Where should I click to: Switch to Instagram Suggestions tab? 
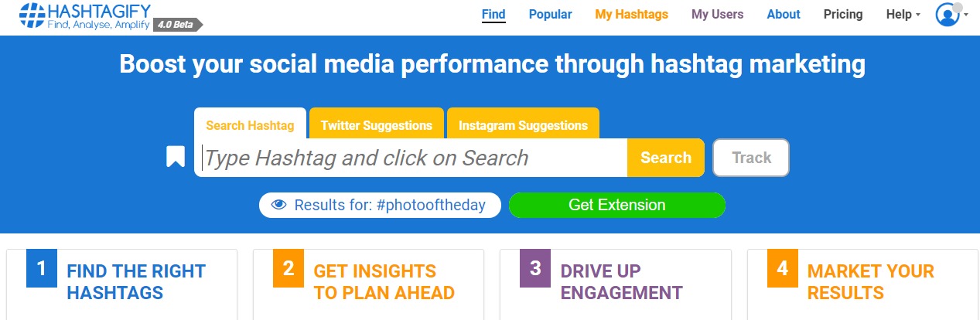pyautogui.click(x=523, y=124)
